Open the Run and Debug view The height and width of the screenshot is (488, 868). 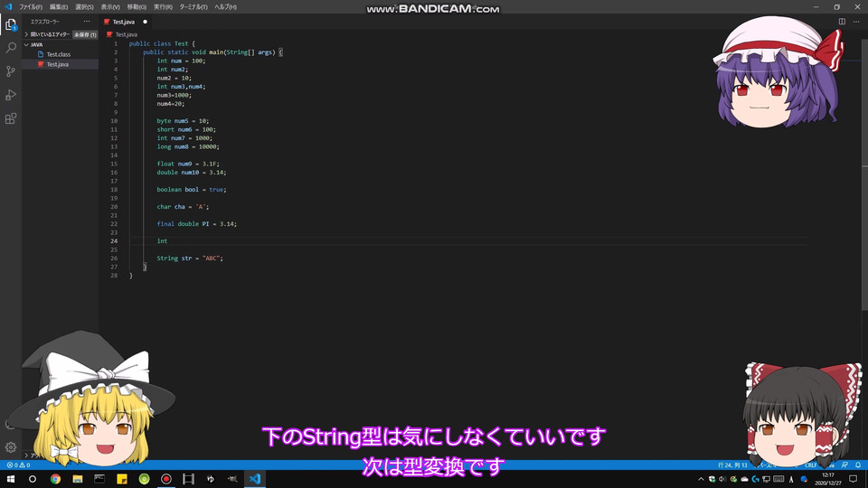(11, 95)
